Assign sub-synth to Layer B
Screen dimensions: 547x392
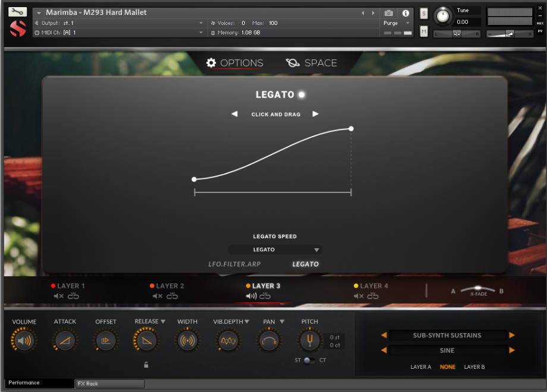click(474, 367)
